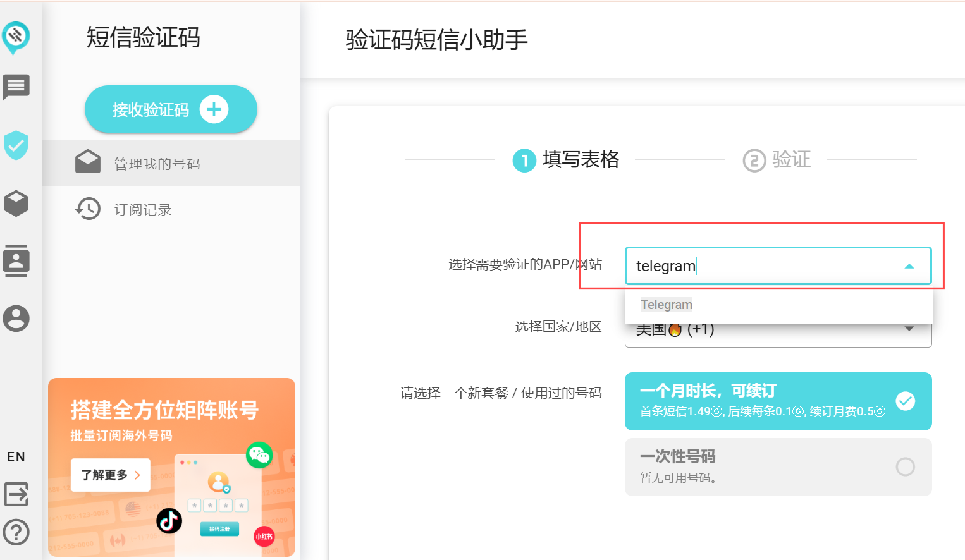Click the TikTok icon in the banner
The width and height of the screenshot is (965, 560).
169,521
